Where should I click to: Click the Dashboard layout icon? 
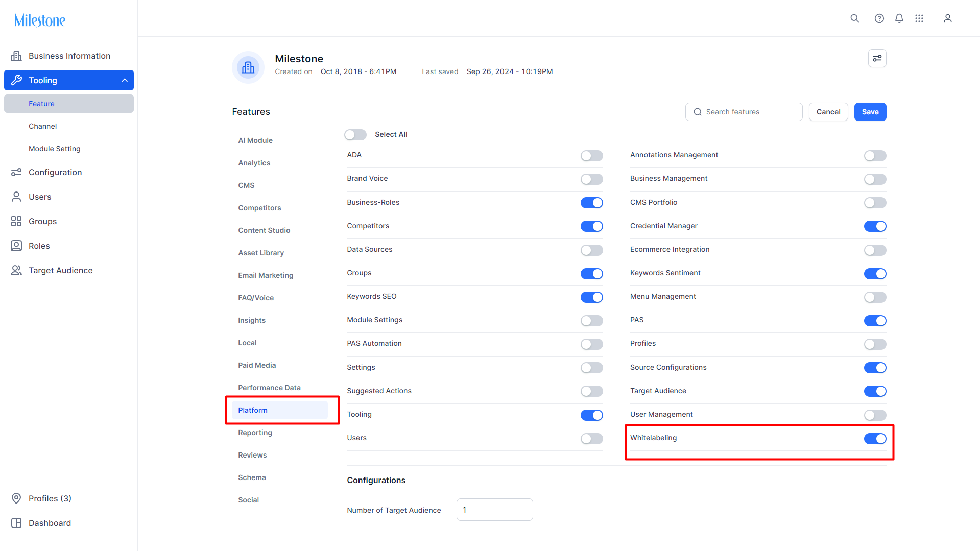(x=16, y=523)
